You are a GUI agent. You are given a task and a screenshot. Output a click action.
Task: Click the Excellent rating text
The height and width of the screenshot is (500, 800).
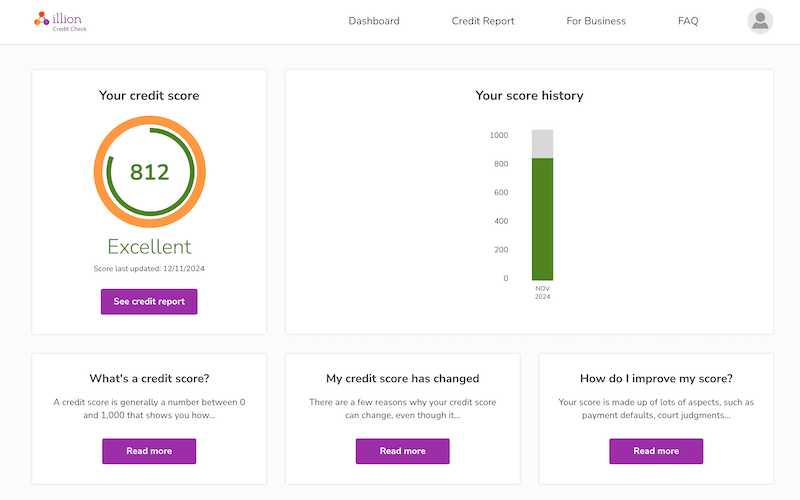pos(149,247)
